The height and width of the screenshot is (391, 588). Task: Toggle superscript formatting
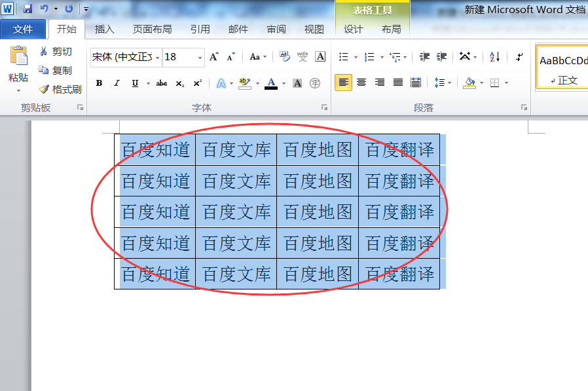198,83
